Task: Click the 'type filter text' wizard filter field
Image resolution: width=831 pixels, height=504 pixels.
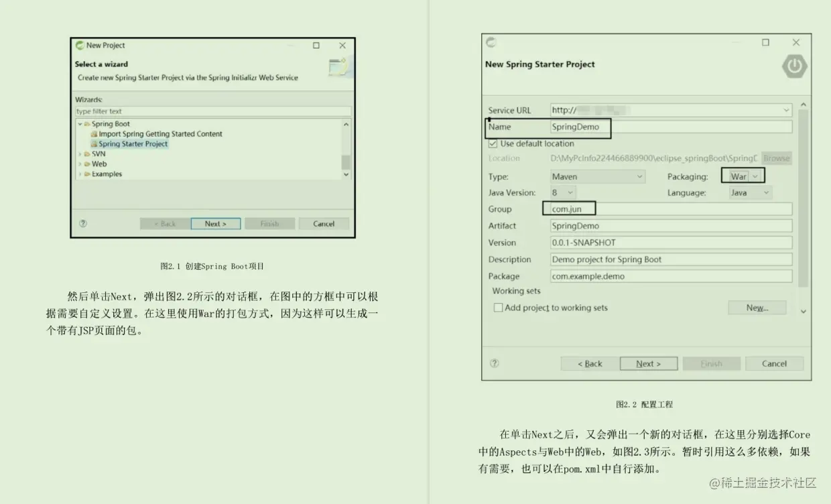Action: 212,111
